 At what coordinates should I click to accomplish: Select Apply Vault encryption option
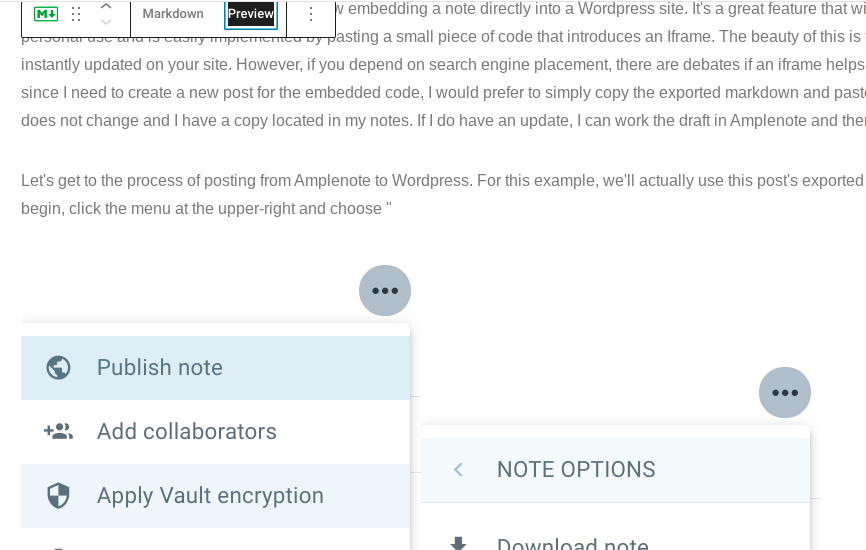tap(210, 496)
